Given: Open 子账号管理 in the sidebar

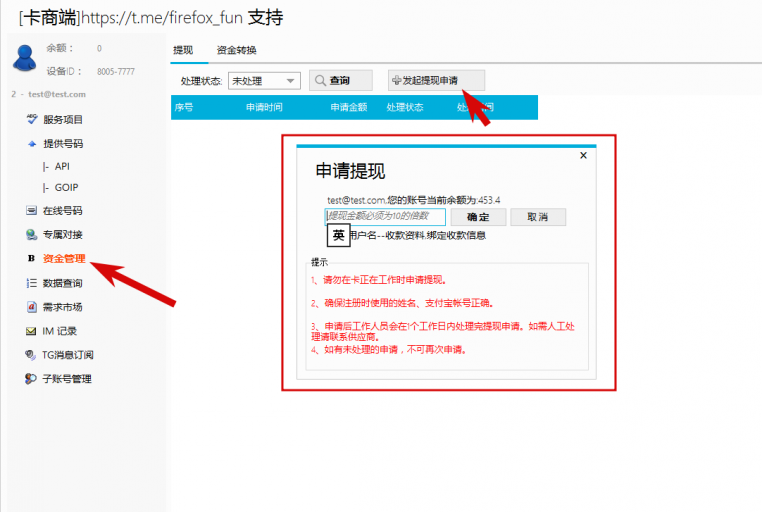Looking at the screenshot, I should 67,379.
